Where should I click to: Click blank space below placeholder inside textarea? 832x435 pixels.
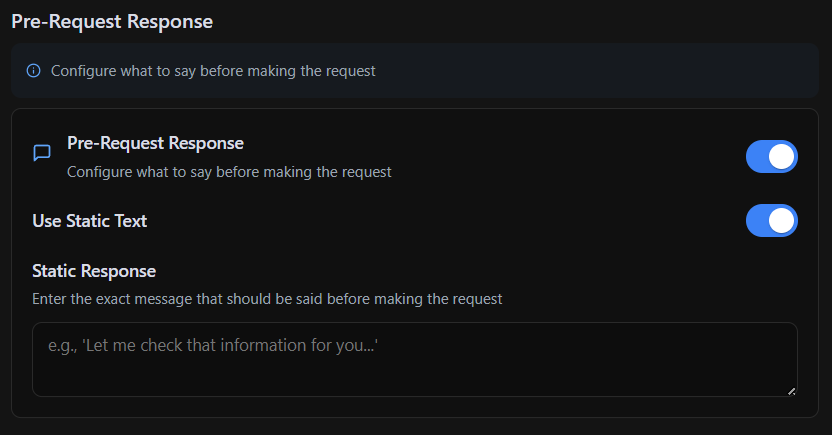click(415, 378)
